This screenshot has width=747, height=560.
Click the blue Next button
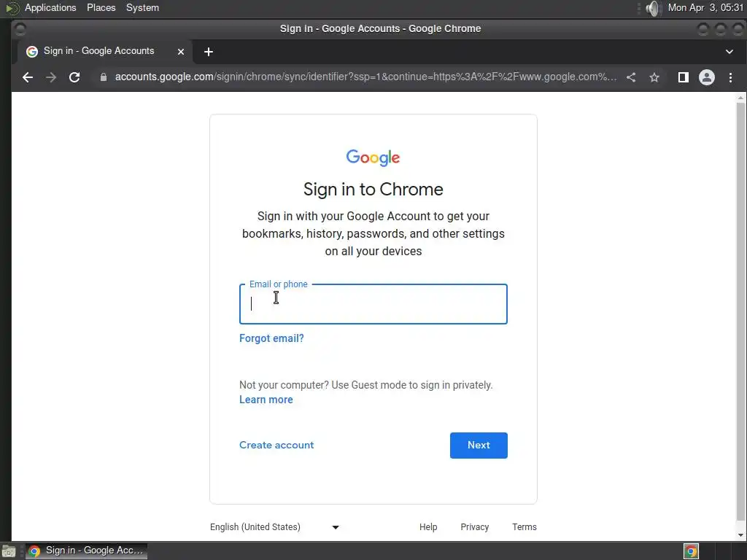coord(479,446)
